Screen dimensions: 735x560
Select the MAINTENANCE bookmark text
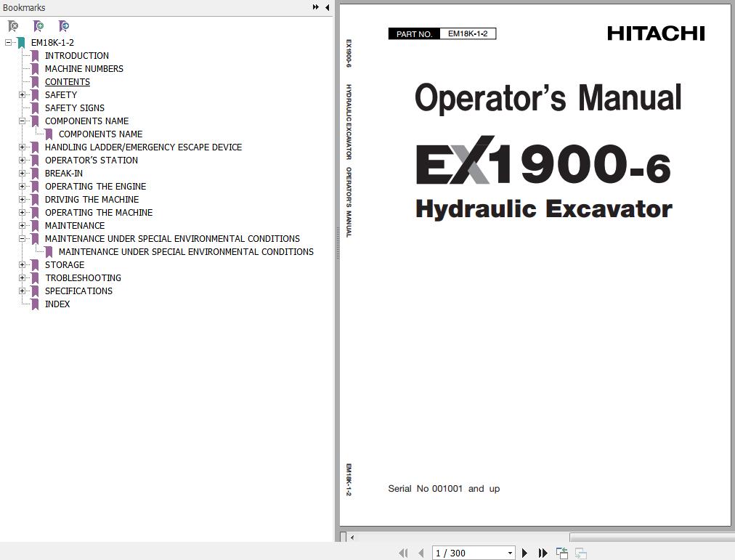point(75,226)
